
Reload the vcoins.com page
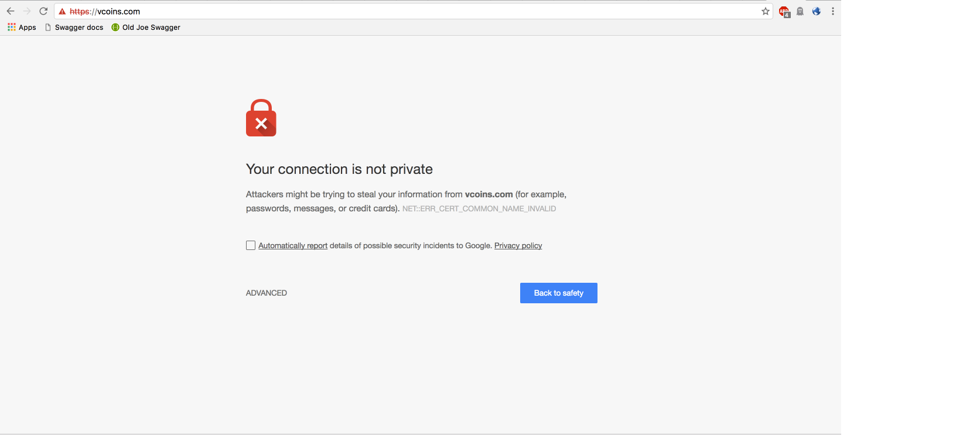pos(43,11)
